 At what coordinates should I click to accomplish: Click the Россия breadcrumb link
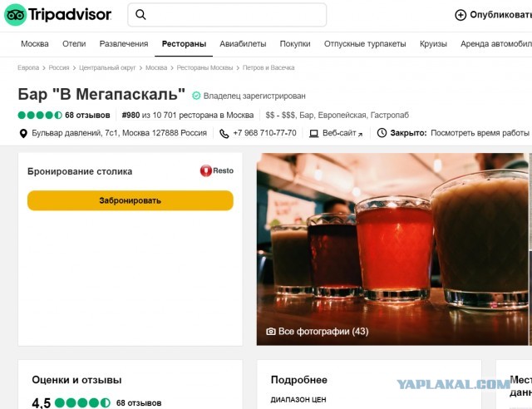(59, 67)
